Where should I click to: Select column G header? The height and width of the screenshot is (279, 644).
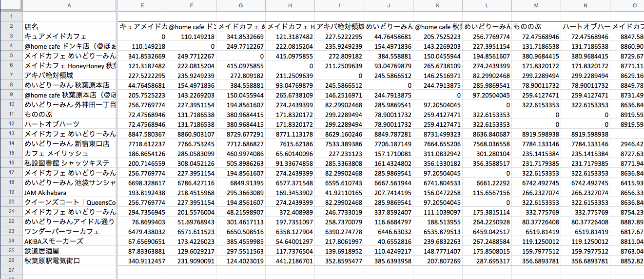click(240, 6)
